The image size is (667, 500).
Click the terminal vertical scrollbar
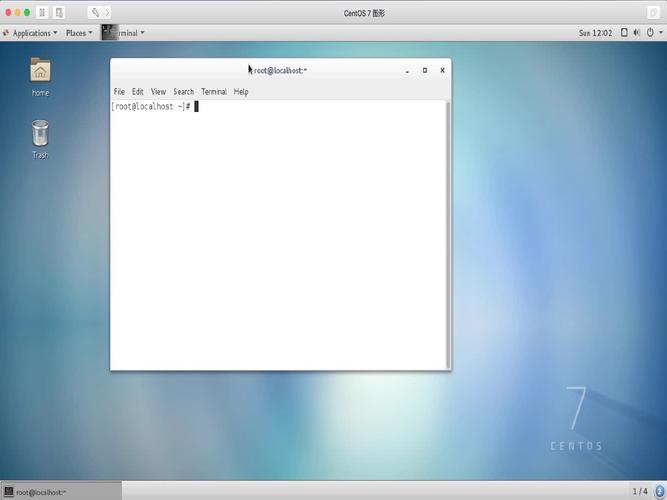point(448,235)
